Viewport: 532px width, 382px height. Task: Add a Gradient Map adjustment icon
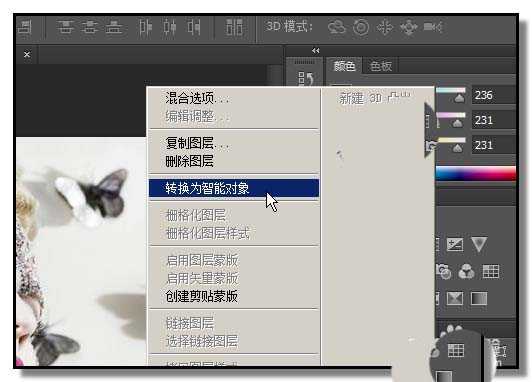(479, 299)
